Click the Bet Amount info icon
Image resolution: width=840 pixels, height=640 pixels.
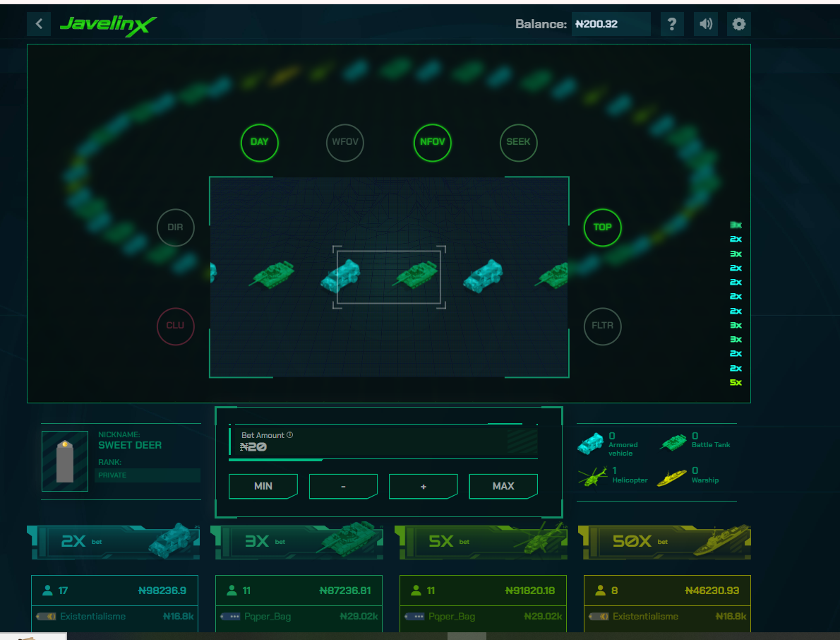pos(290,435)
